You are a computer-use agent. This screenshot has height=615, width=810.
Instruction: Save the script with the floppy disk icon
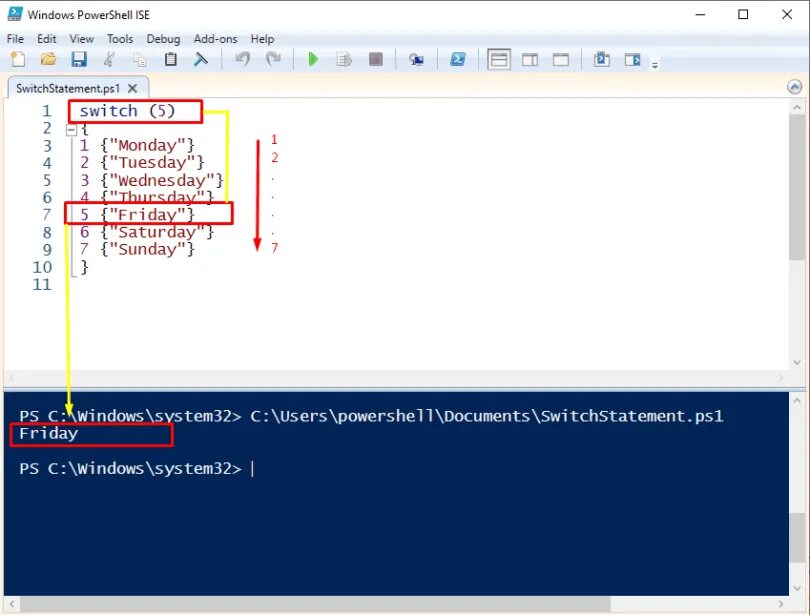pos(79,59)
